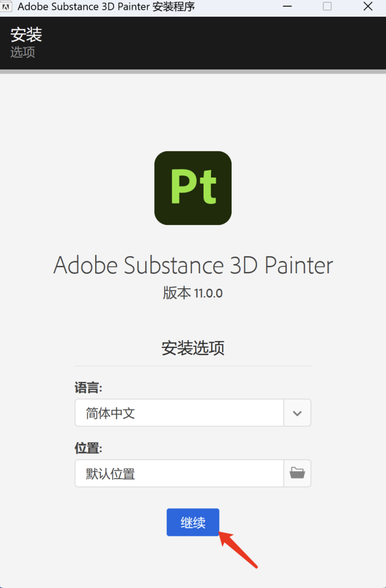Viewport: 386px width, 588px height.
Task: Maximize the installer window
Action: coord(327,7)
